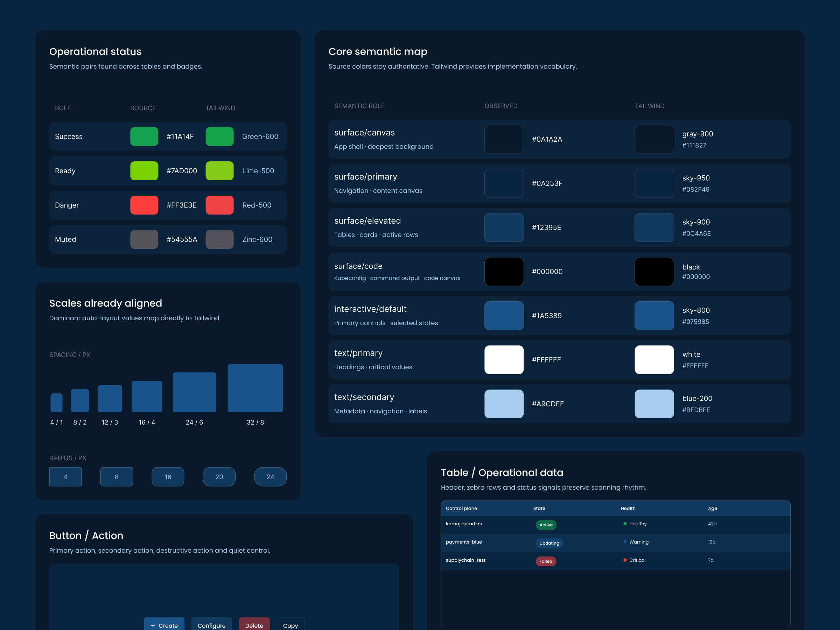Select the Success source swatch #11A14F

pos(144,136)
